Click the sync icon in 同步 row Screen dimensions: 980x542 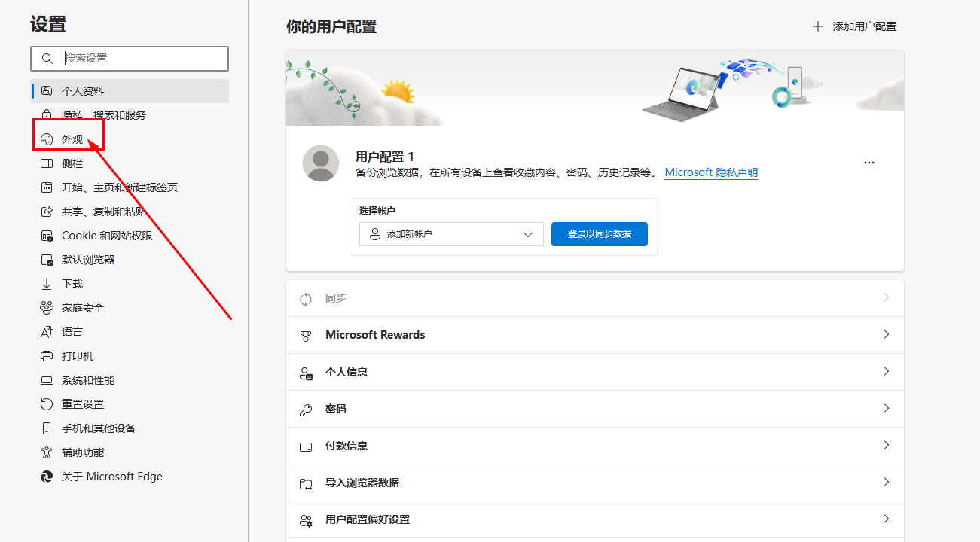306,299
